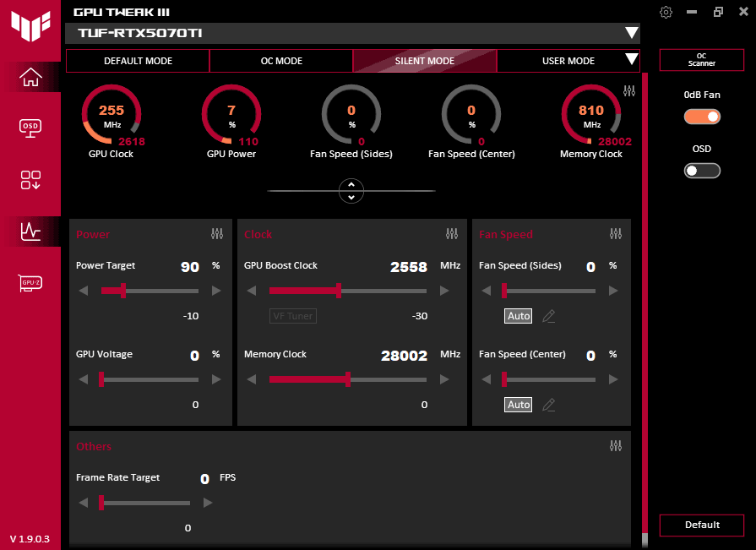Click the GPU Voltage slider track
The image size is (756, 550).
pos(150,380)
